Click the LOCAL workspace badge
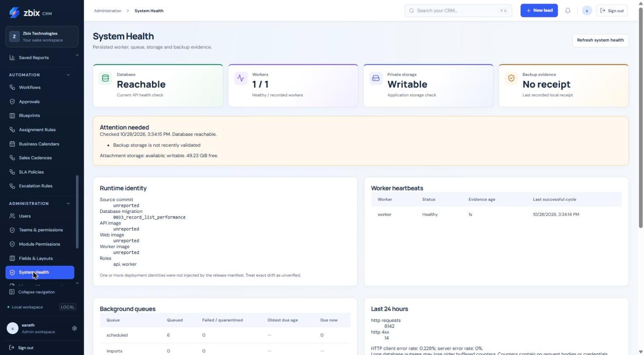644x355 pixels. click(67, 307)
